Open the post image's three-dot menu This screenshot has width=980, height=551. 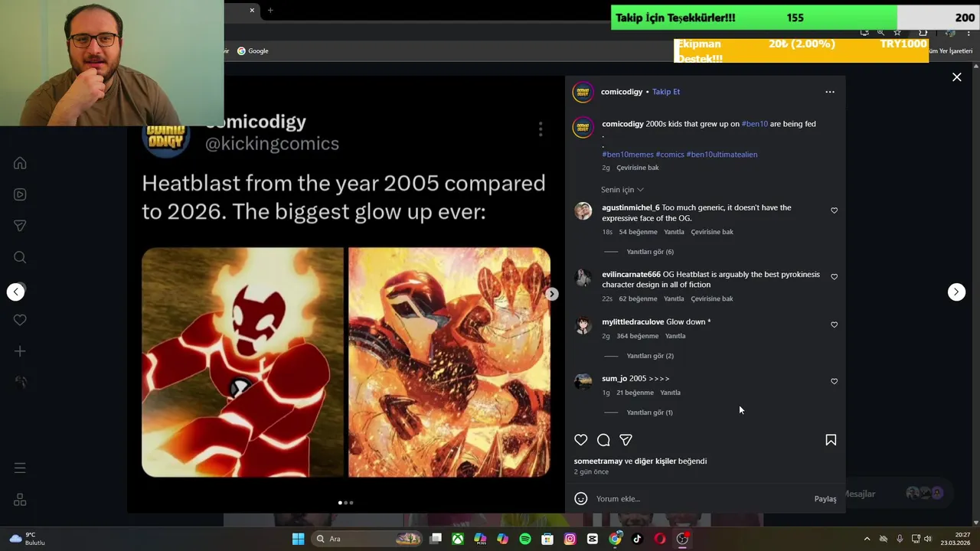tap(541, 129)
